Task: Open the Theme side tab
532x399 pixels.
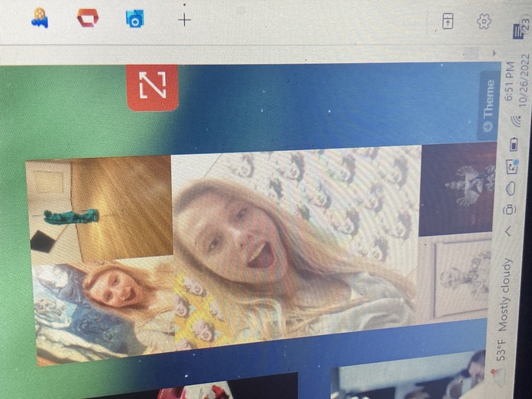Action: coord(488,104)
